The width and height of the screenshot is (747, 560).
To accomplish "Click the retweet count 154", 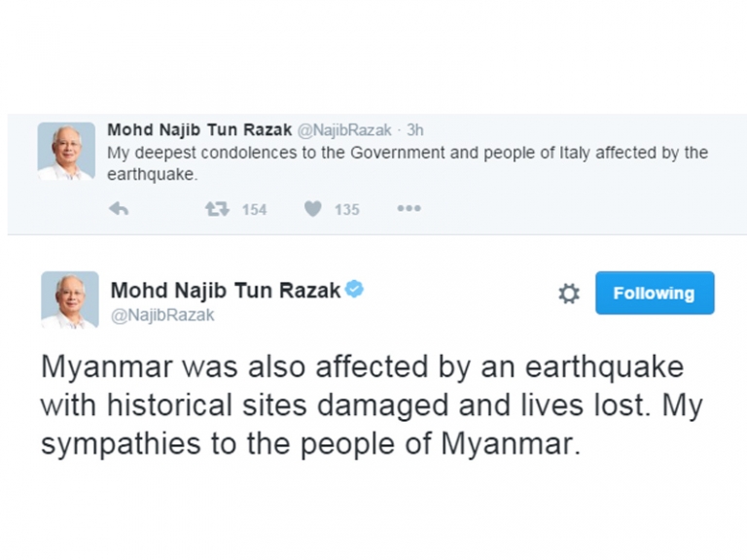I will click(254, 209).
